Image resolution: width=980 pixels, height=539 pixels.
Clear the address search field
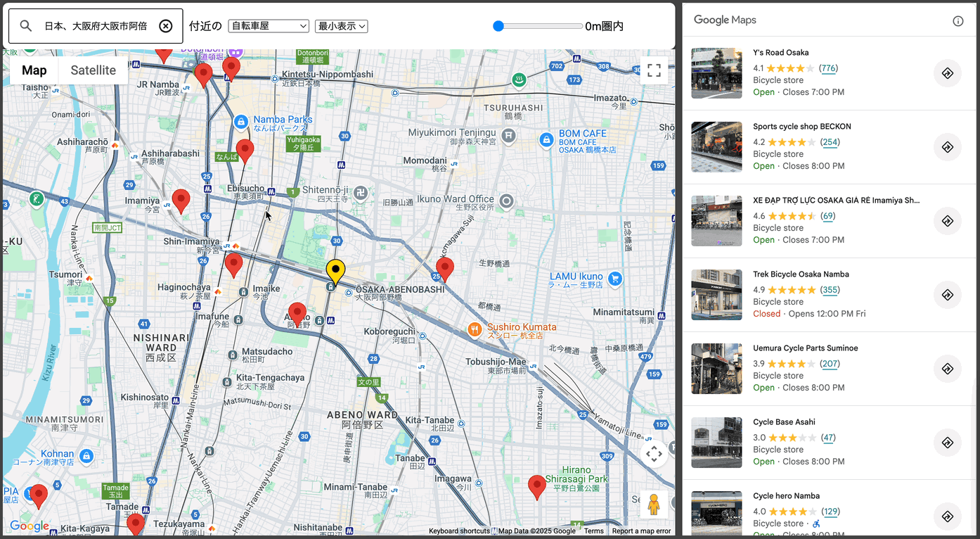(165, 26)
